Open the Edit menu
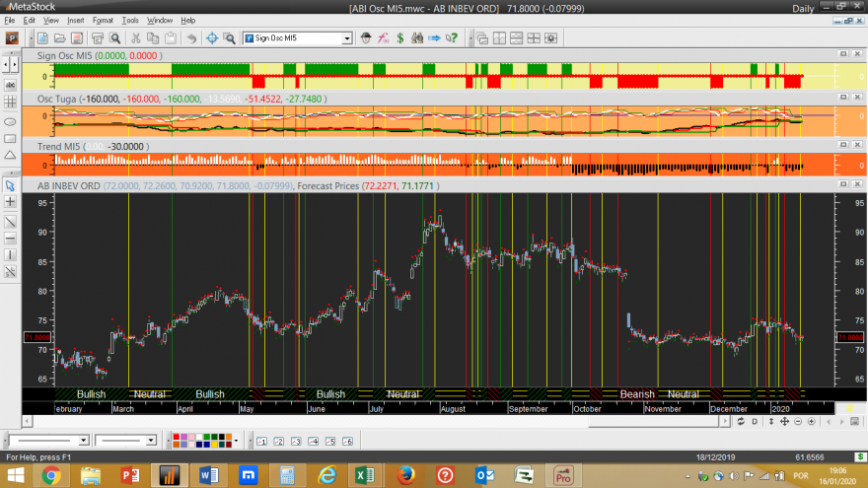The height and width of the screenshot is (488, 868). (x=29, y=21)
